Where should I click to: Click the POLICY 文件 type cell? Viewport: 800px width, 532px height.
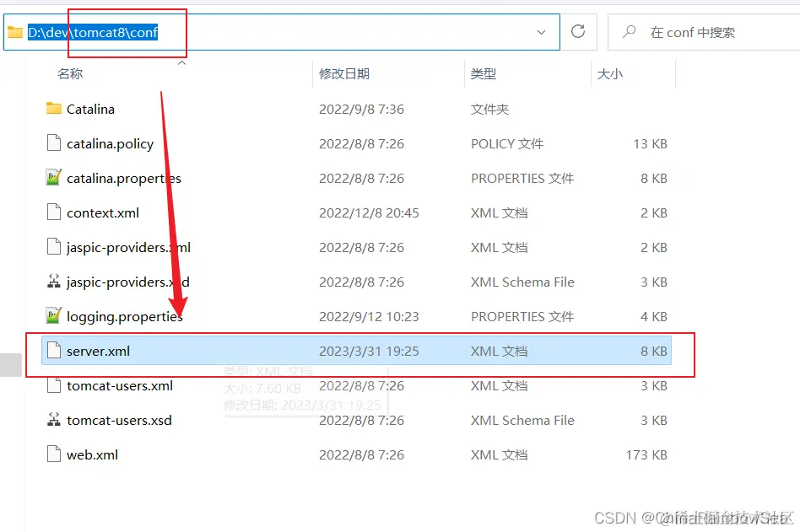pyautogui.click(x=506, y=143)
